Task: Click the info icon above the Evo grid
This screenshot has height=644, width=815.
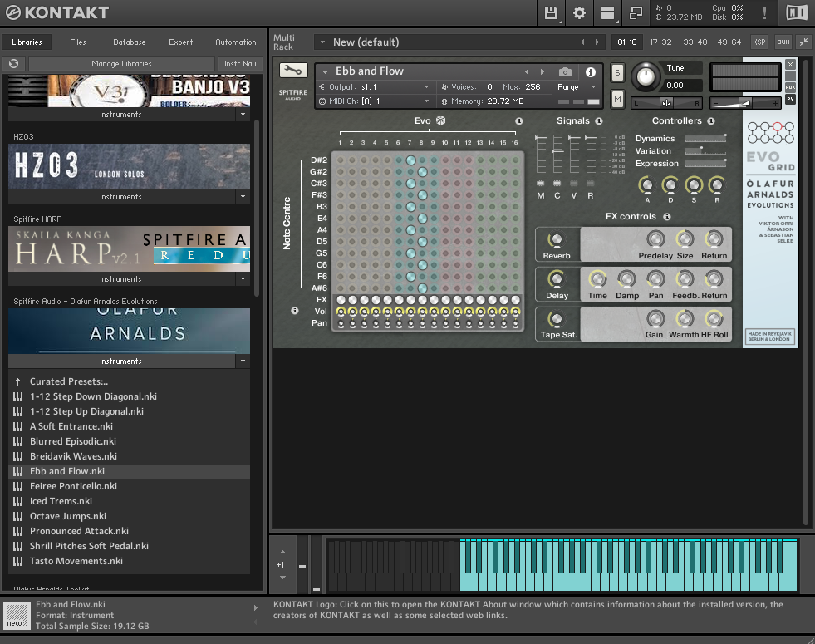Action: 518,121
